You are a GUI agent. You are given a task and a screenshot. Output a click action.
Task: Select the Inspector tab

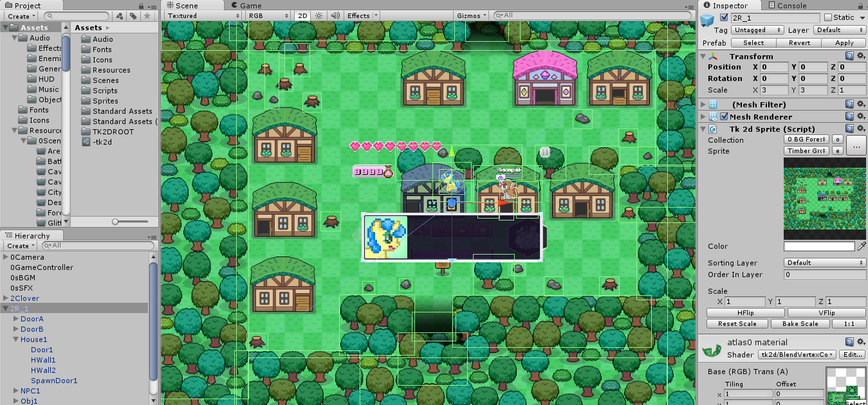point(731,6)
